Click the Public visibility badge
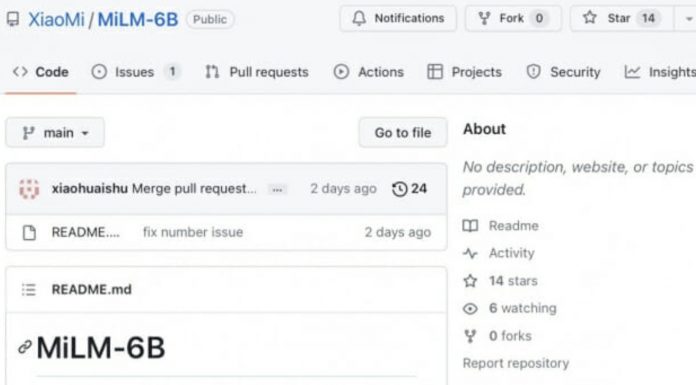 coord(210,20)
